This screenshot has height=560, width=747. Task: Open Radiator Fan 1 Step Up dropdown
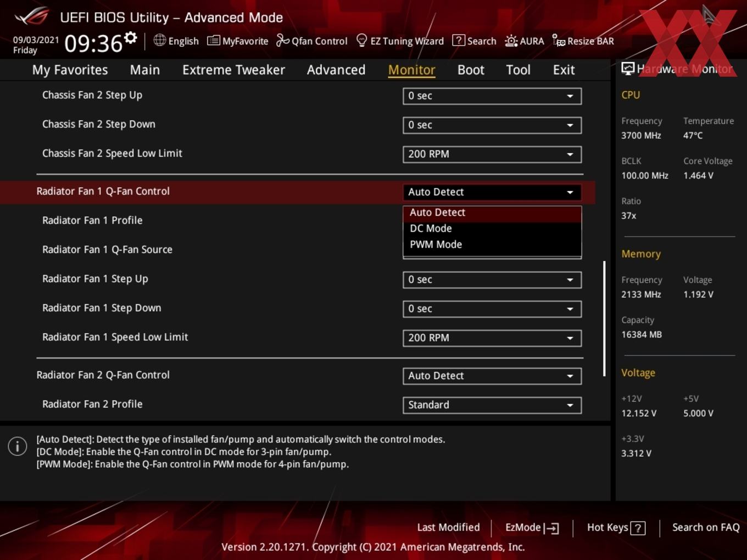pyautogui.click(x=492, y=279)
